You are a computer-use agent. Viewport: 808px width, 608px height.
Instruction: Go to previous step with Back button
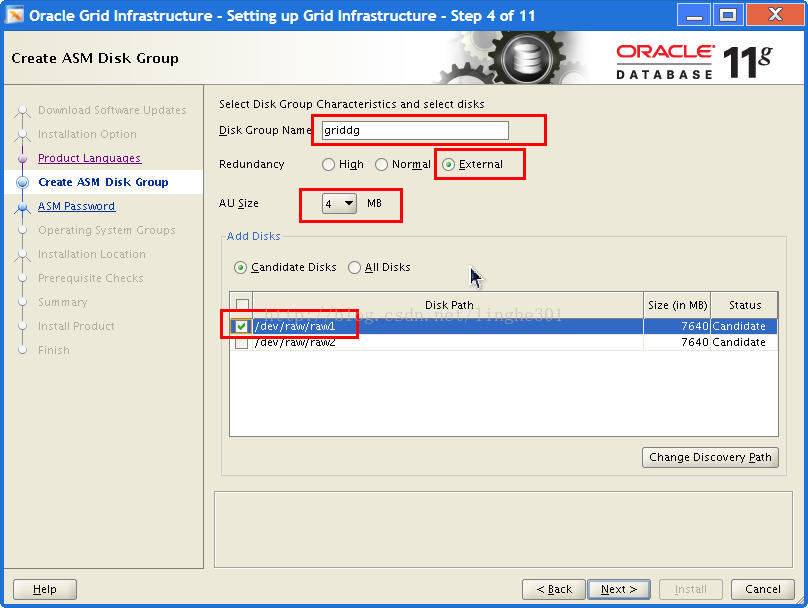coord(554,589)
